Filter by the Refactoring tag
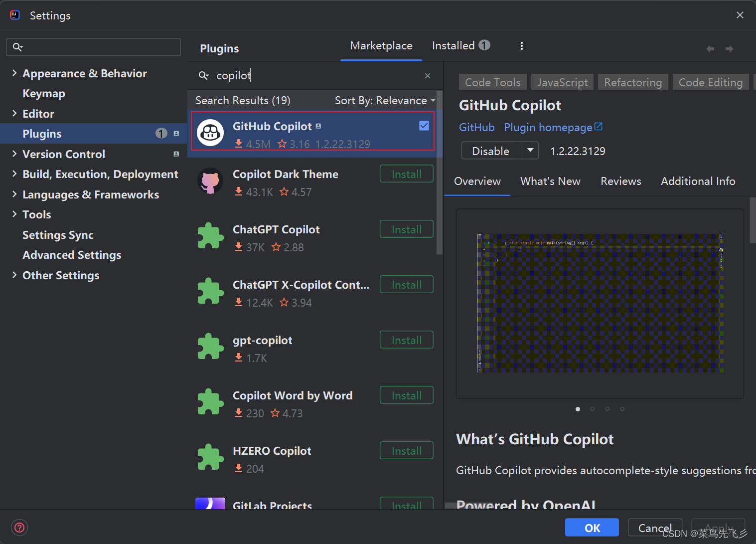 coord(633,82)
